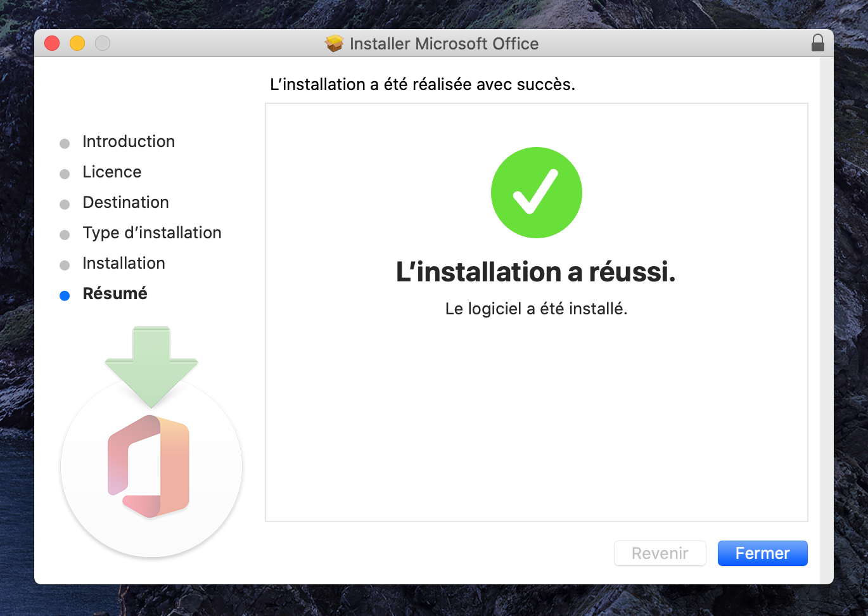Click the gray bullet beside Introduction

65,143
